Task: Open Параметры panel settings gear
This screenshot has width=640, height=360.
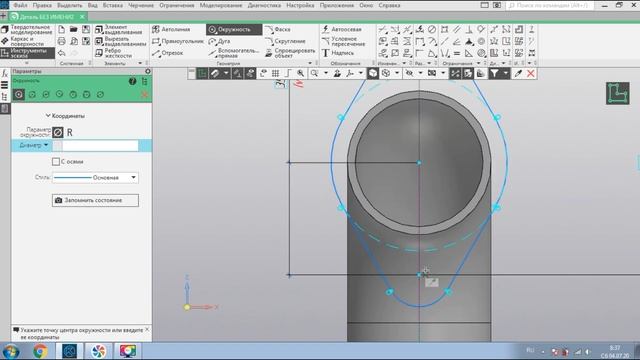Action: [x=148, y=71]
